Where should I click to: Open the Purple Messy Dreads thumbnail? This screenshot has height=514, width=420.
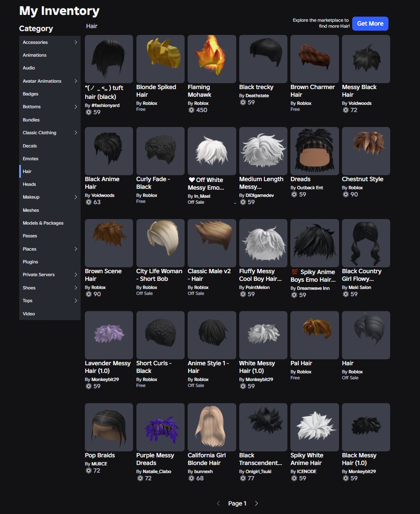click(160, 427)
